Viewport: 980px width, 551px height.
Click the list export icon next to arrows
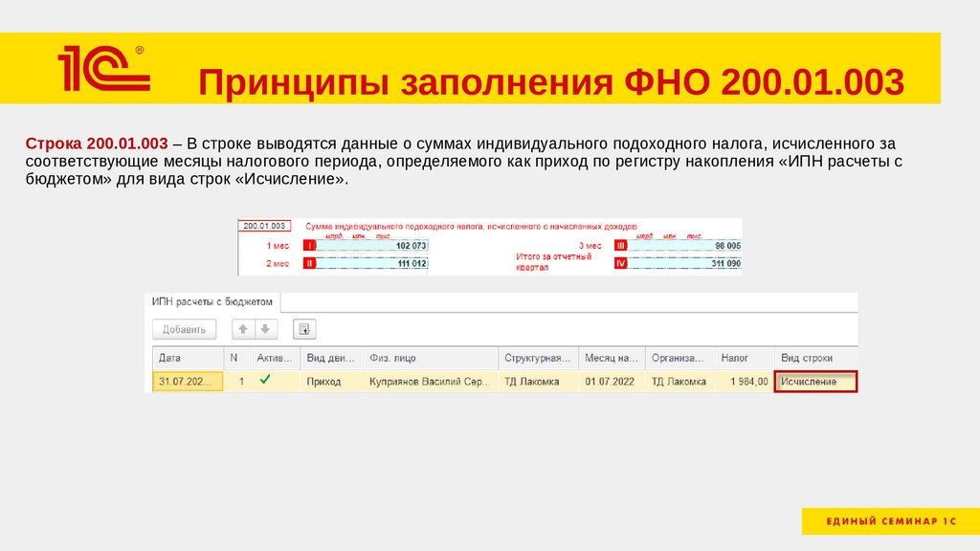point(304,329)
